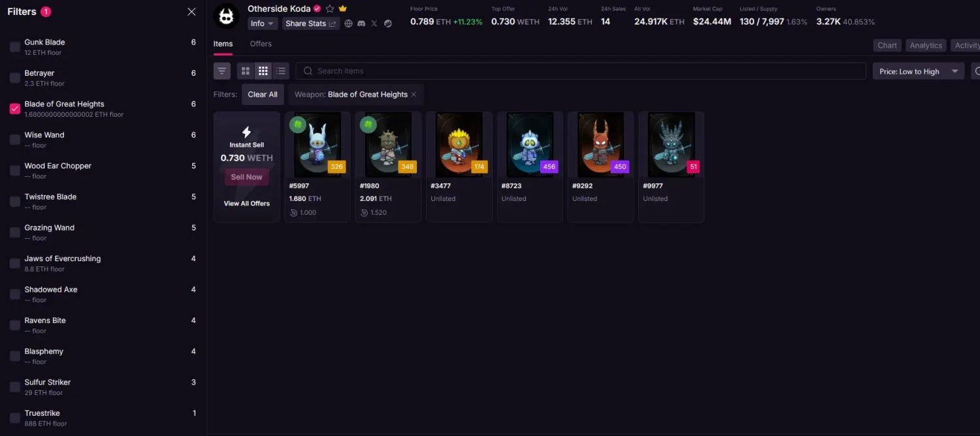Open the Koda #3477 thumbnail
Image resolution: width=980 pixels, height=436 pixels.
459,145
